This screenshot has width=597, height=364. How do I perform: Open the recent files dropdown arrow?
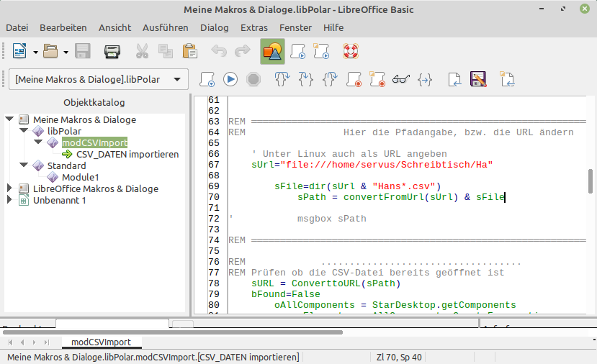[66, 52]
